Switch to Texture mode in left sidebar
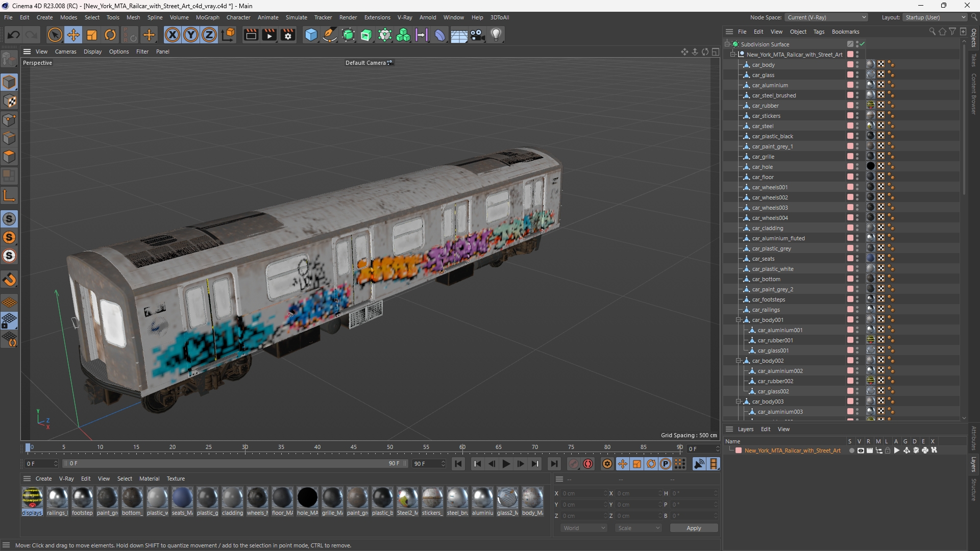The height and width of the screenshot is (551, 980). 9,101
